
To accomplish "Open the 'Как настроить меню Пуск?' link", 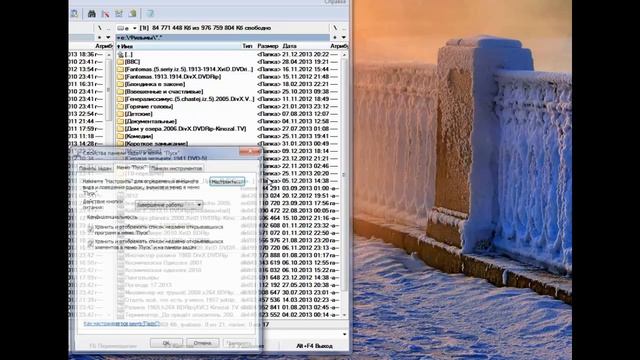I will [x=121, y=324].
